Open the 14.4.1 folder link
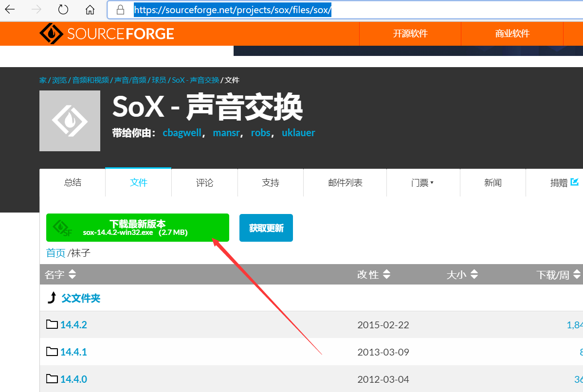 pos(73,352)
